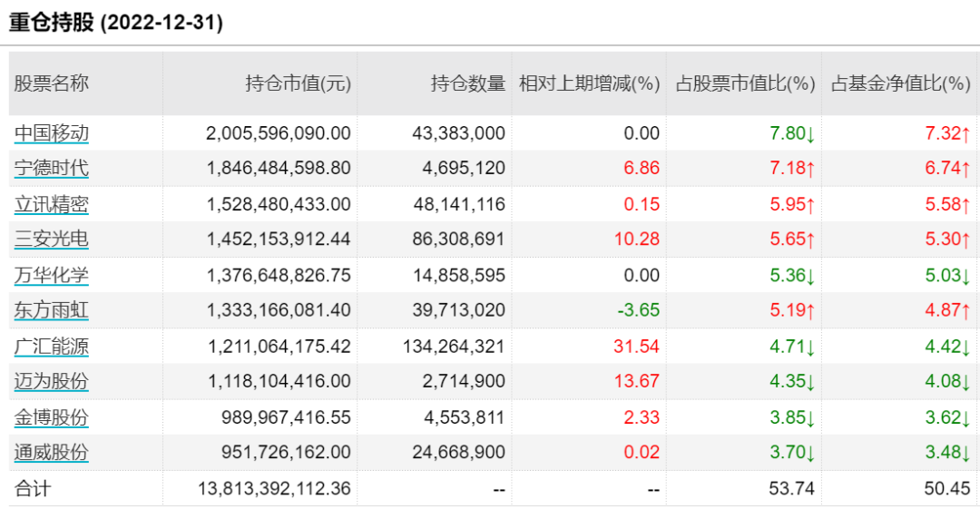The width and height of the screenshot is (980, 509).
Task: Select stock ratio 5.36↓ for 万华化学
Action: tap(792, 275)
